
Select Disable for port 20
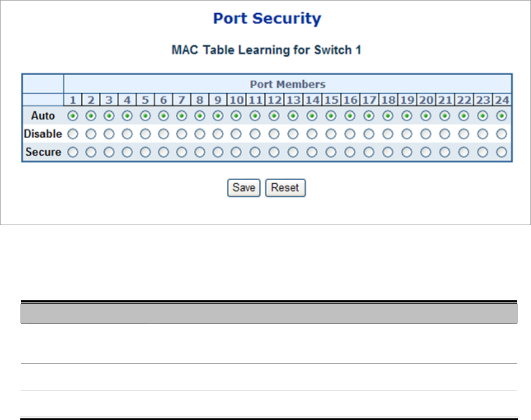point(426,133)
